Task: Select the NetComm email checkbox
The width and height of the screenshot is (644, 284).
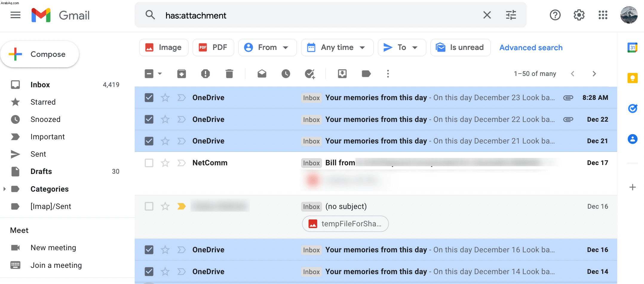Action: click(149, 163)
